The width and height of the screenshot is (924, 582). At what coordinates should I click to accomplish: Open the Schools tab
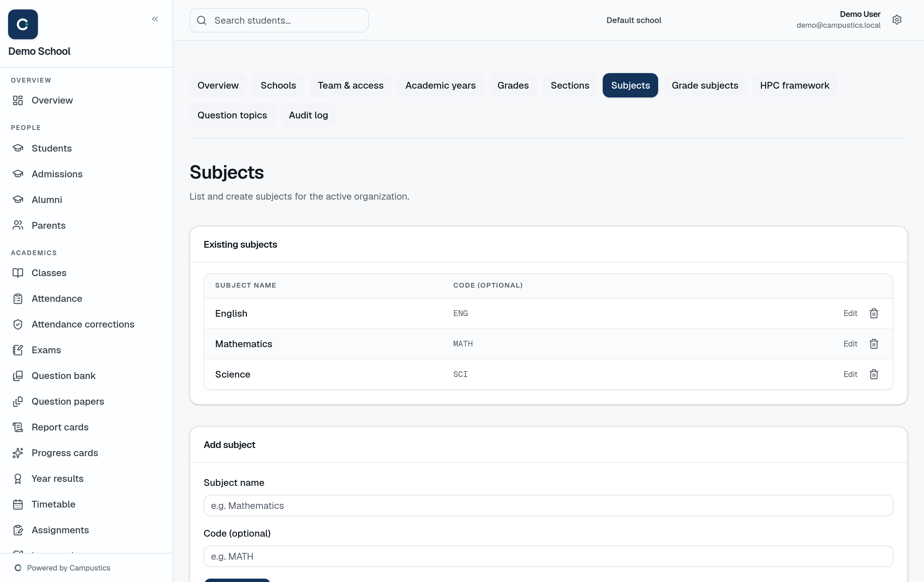click(278, 85)
